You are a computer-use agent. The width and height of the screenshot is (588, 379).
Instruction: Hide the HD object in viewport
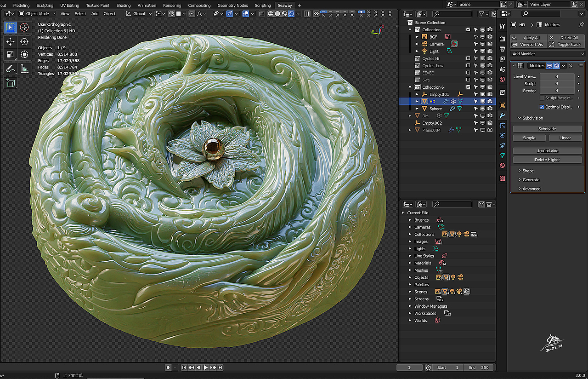[x=483, y=101]
